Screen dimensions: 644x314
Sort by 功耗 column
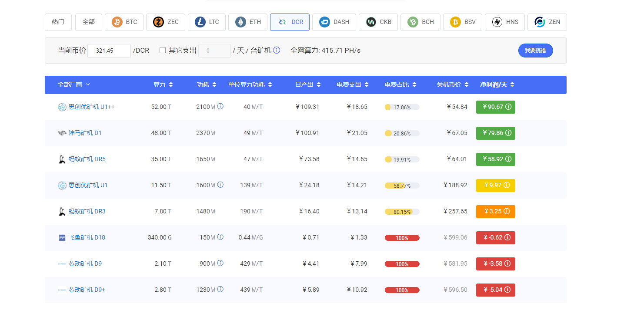coord(207,84)
